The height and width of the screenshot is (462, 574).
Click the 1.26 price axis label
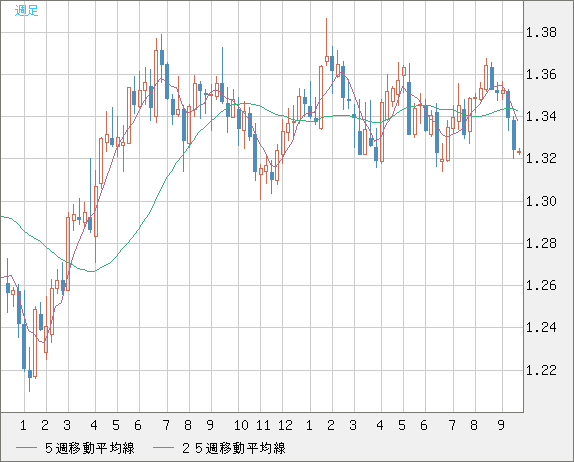click(x=541, y=285)
